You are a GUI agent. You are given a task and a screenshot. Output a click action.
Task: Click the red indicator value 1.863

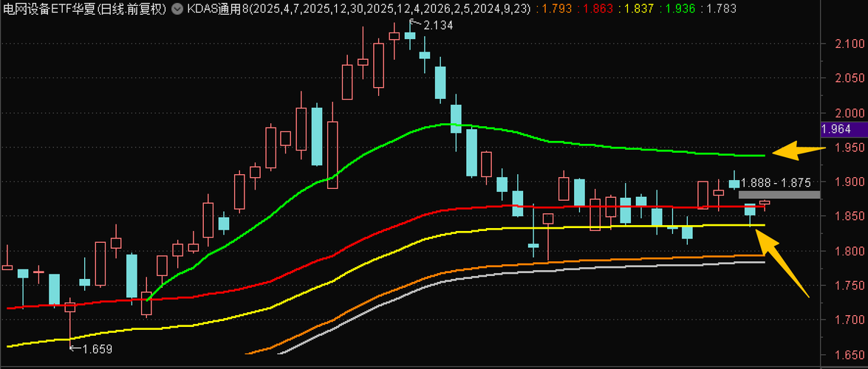tap(599, 9)
